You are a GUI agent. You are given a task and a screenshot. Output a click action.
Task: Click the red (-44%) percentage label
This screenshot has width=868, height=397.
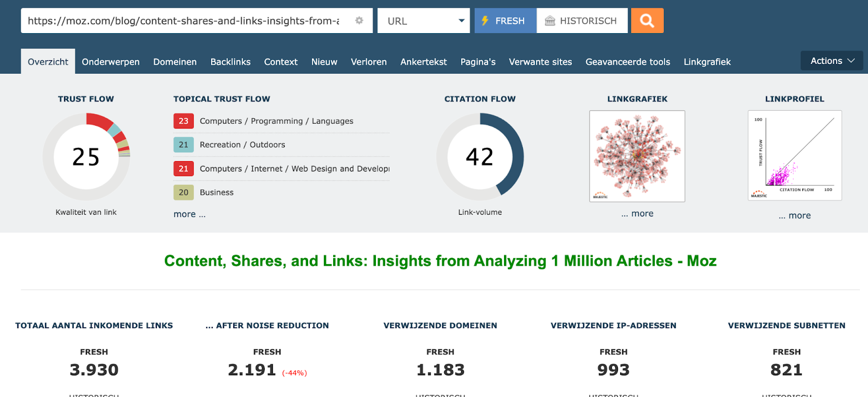295,373
